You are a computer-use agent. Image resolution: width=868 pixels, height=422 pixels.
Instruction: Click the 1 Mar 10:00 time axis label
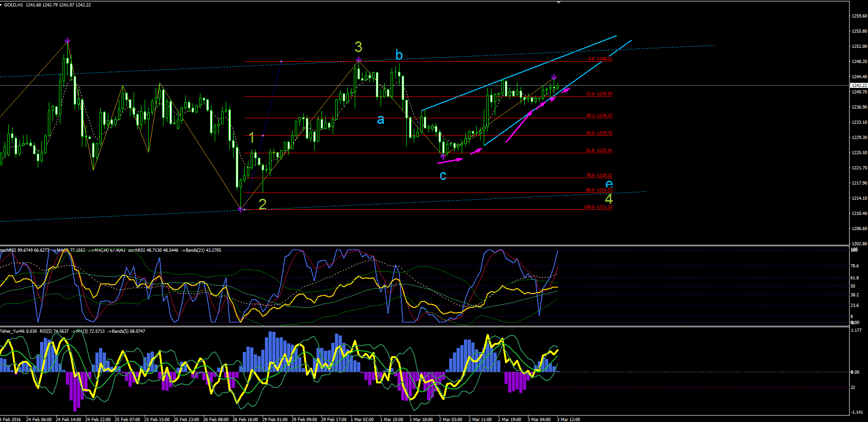(x=392, y=419)
